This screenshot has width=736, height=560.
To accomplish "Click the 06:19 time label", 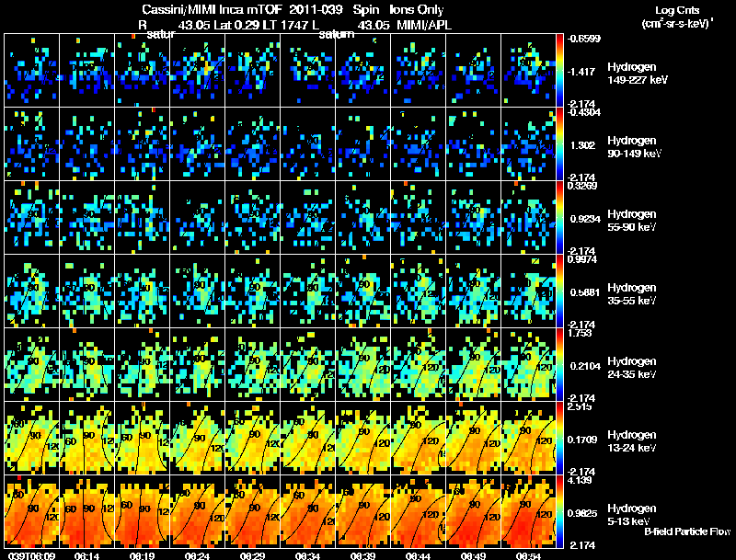I will click(142, 555).
